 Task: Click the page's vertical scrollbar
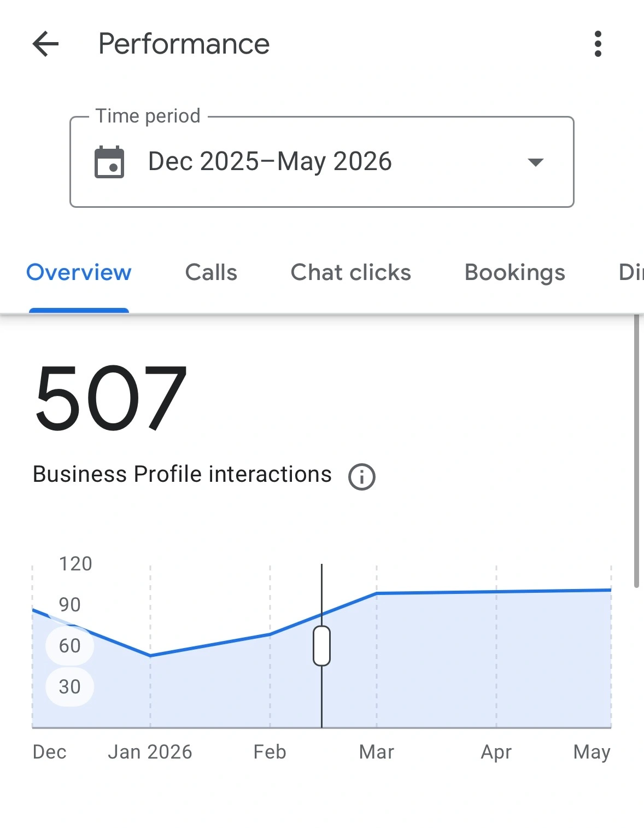(x=636, y=451)
